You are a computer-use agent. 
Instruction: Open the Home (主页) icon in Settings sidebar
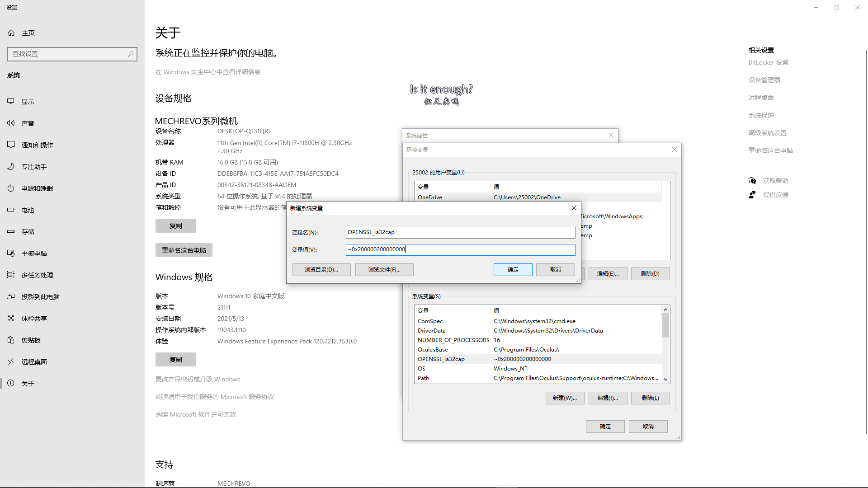(11, 33)
